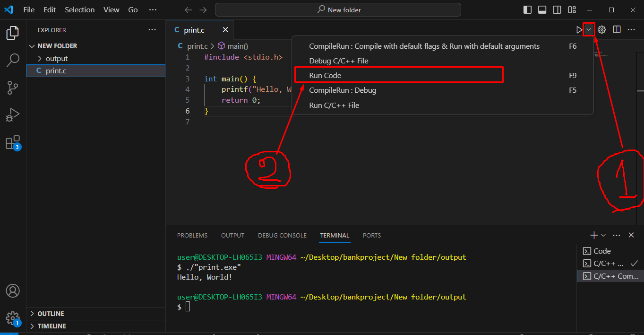Toggle the Primary Side Bar visibility
The height and width of the screenshot is (335, 644).
click(527, 9)
